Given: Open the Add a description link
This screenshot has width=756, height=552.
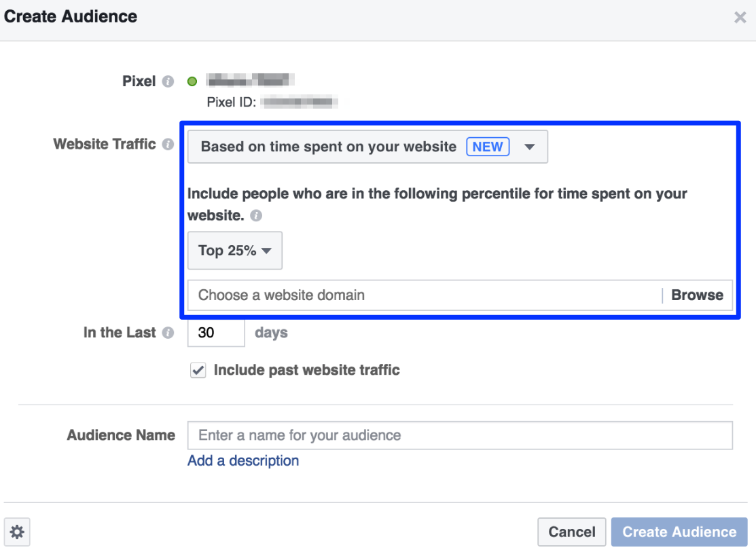Looking at the screenshot, I should coord(243,461).
